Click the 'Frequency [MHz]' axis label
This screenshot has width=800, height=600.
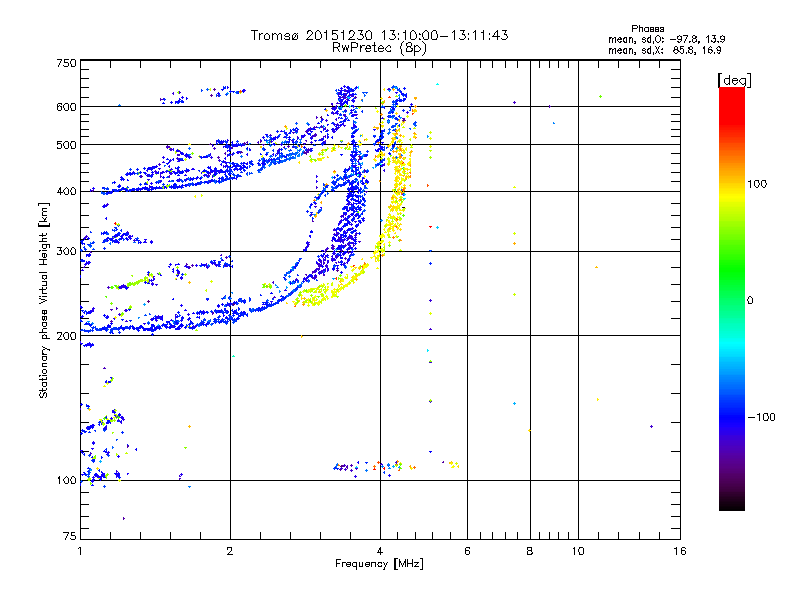coord(379,564)
